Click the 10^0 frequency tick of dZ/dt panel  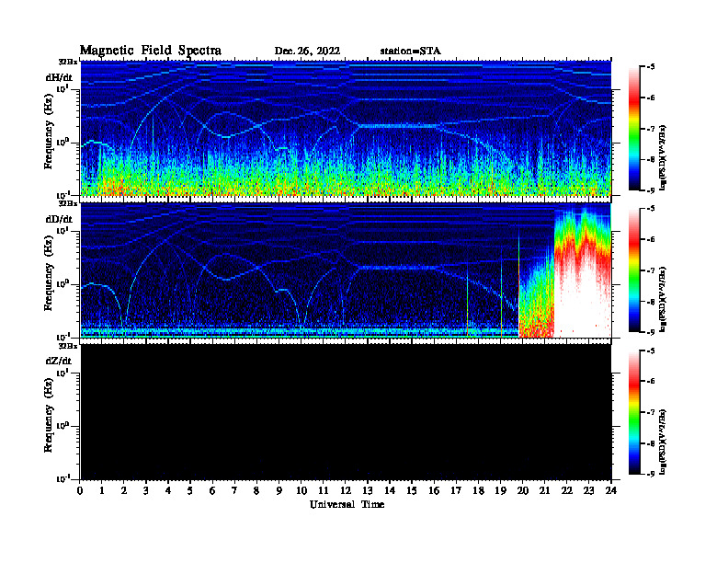(x=63, y=425)
